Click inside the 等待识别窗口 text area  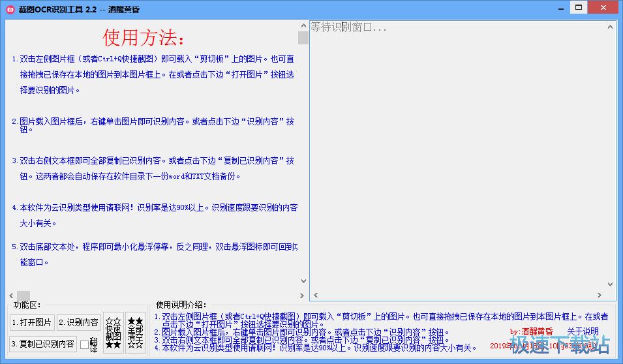click(457, 157)
